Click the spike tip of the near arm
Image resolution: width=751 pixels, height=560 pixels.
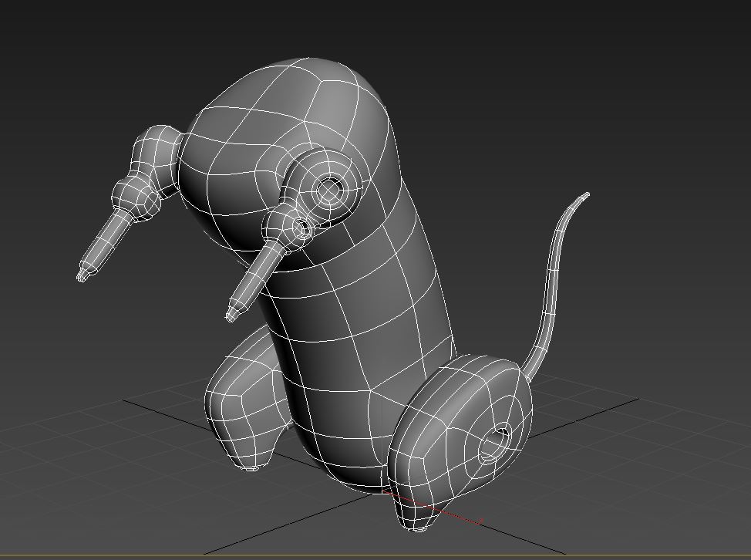tap(231, 314)
